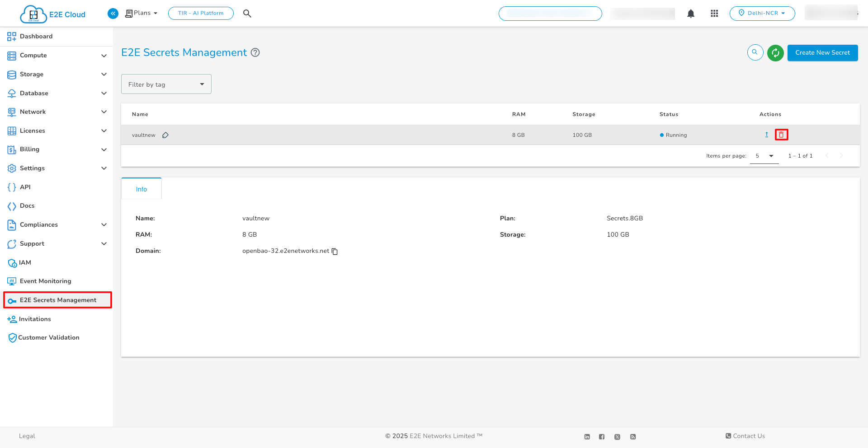This screenshot has width=868, height=448.
Task: Copy domain openbao-32.e2enetworks.net
Action: pos(335,252)
